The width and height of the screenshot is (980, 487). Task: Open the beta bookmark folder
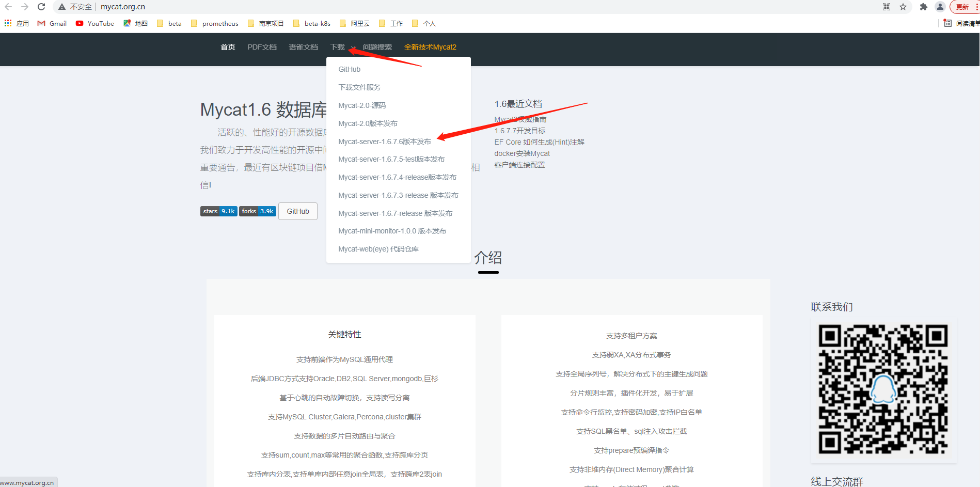(169, 23)
